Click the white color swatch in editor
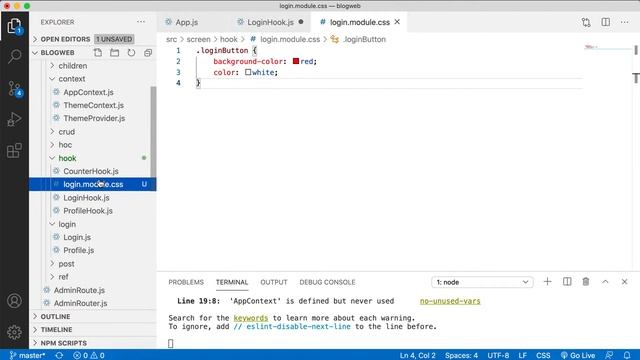Screen dimensions: 640x360 (x=248, y=72)
